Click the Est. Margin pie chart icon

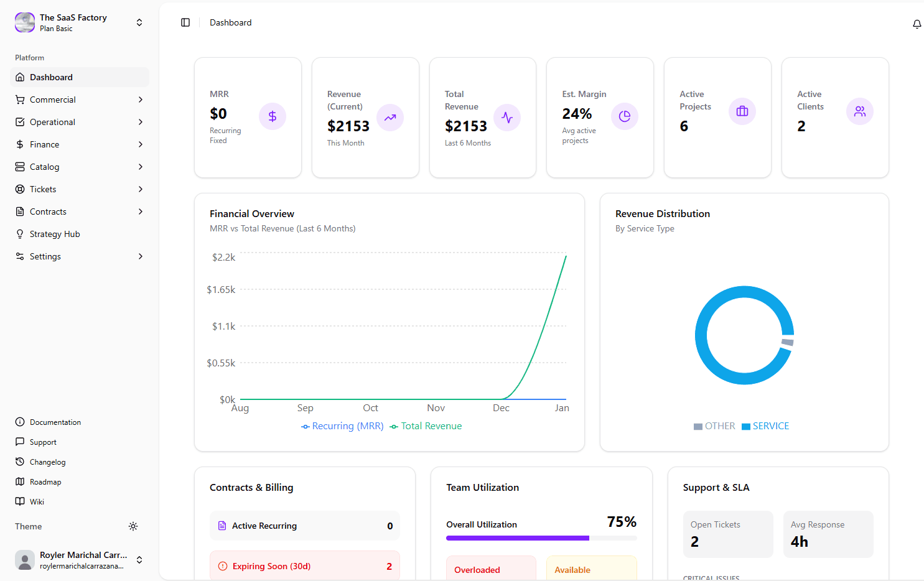625,116
